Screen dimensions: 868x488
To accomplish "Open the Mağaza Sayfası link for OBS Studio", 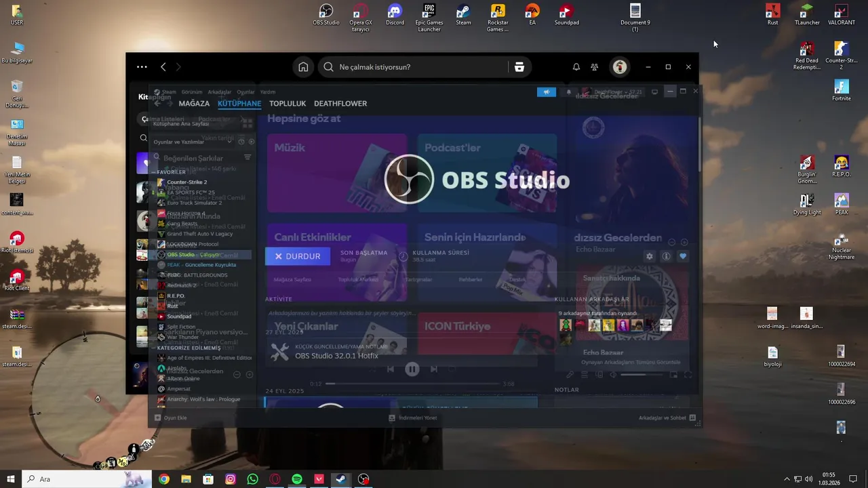I will (x=292, y=279).
